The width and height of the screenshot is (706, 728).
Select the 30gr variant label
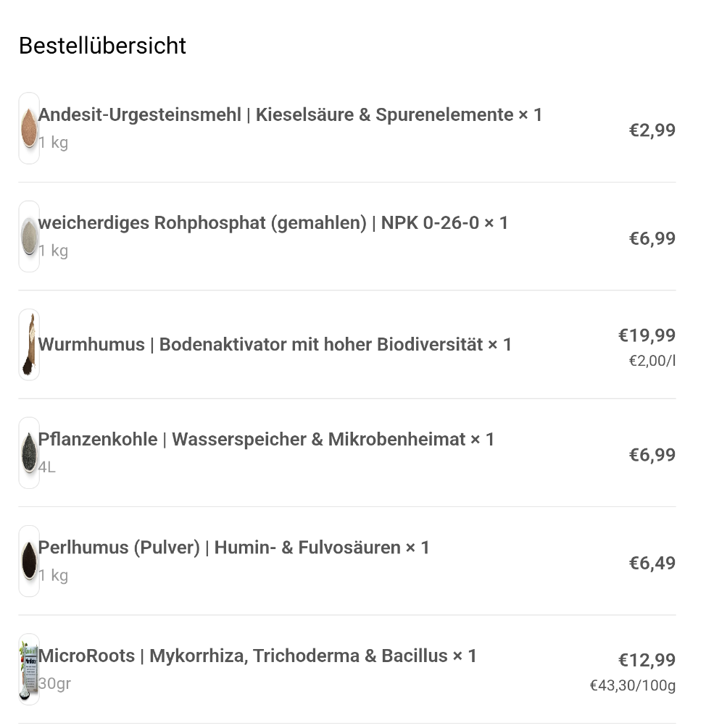click(54, 683)
